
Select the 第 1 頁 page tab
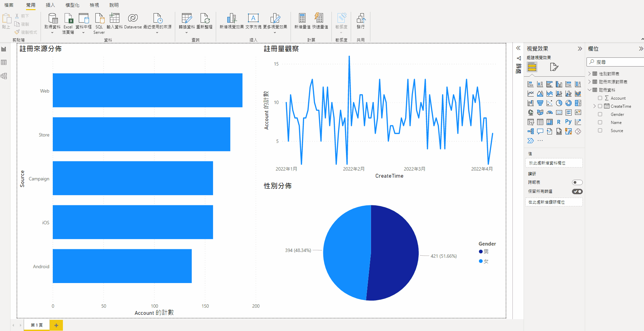(x=37, y=325)
